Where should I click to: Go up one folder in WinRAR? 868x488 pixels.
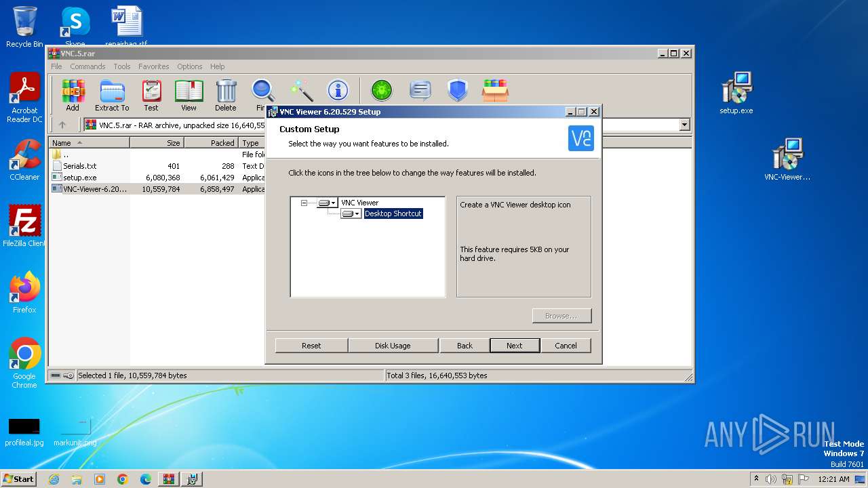tap(62, 125)
